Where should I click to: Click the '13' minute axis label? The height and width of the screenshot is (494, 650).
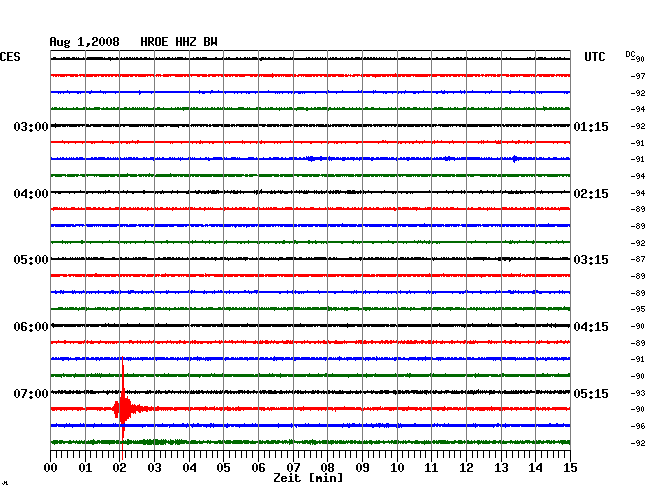pos(501,467)
